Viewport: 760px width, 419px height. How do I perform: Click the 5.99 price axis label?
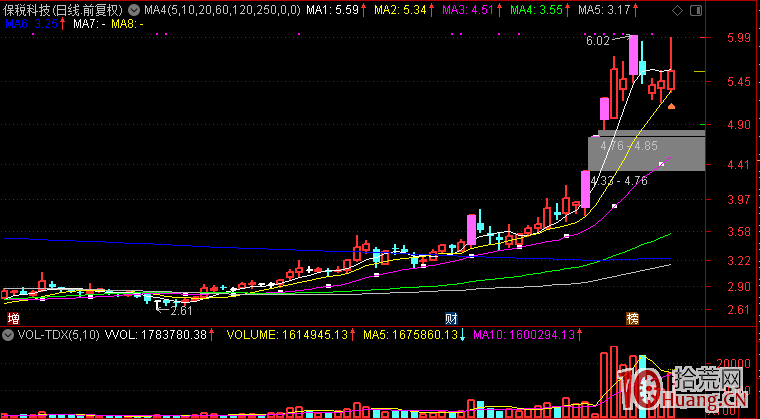(x=740, y=38)
